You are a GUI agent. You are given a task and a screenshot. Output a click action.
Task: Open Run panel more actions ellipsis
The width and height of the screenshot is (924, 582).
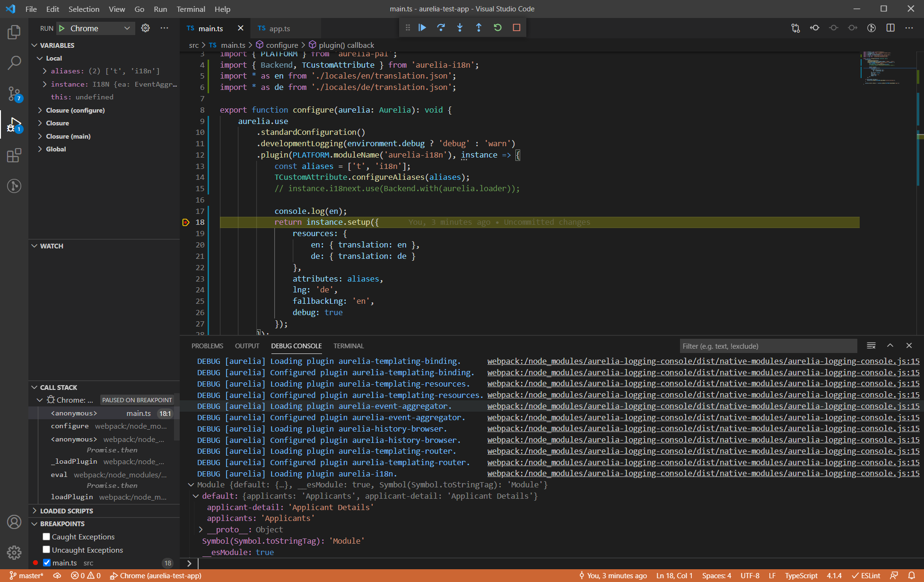164,28
